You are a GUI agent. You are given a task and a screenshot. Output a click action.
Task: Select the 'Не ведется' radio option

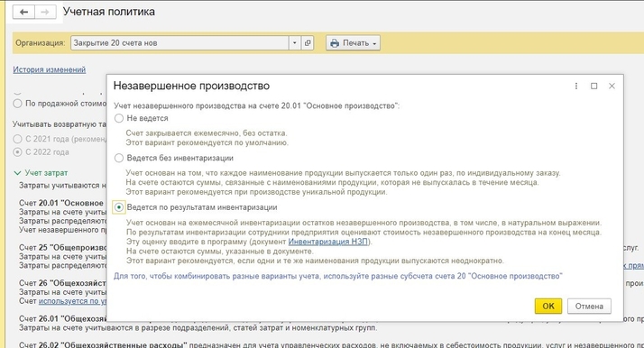coord(119,118)
